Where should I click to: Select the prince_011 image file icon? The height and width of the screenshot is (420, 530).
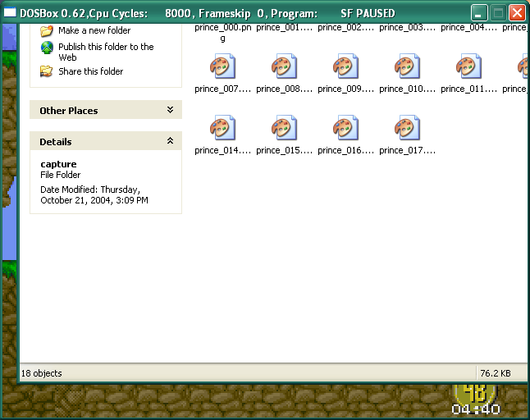468,66
